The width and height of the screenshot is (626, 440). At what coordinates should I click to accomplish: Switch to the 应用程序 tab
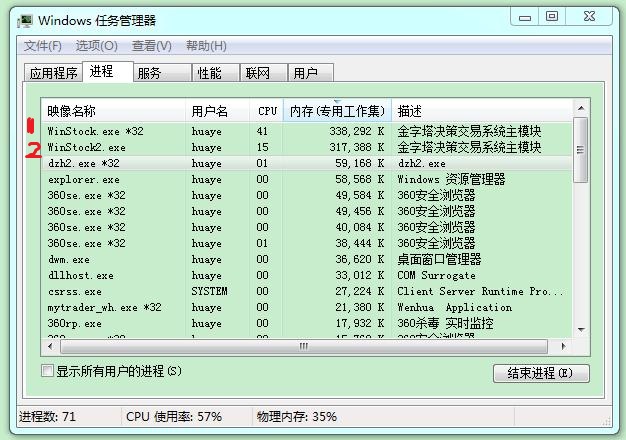coord(53,73)
